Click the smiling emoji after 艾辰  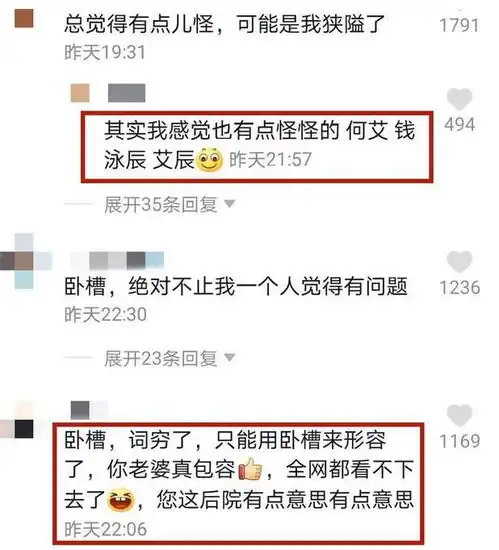(210, 160)
